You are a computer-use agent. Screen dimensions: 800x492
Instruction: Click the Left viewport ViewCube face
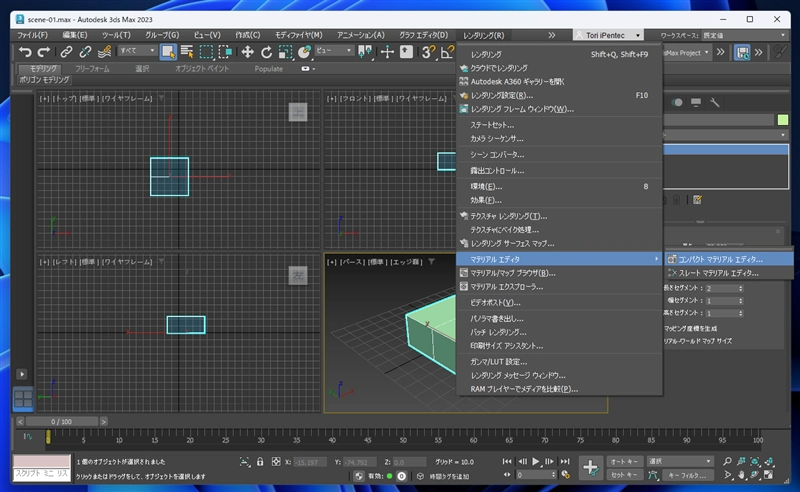298,276
